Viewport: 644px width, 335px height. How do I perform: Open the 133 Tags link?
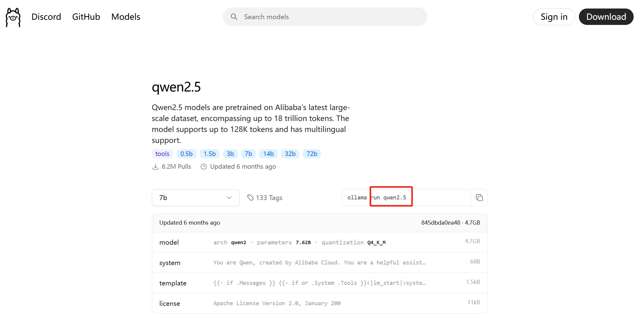(269, 198)
